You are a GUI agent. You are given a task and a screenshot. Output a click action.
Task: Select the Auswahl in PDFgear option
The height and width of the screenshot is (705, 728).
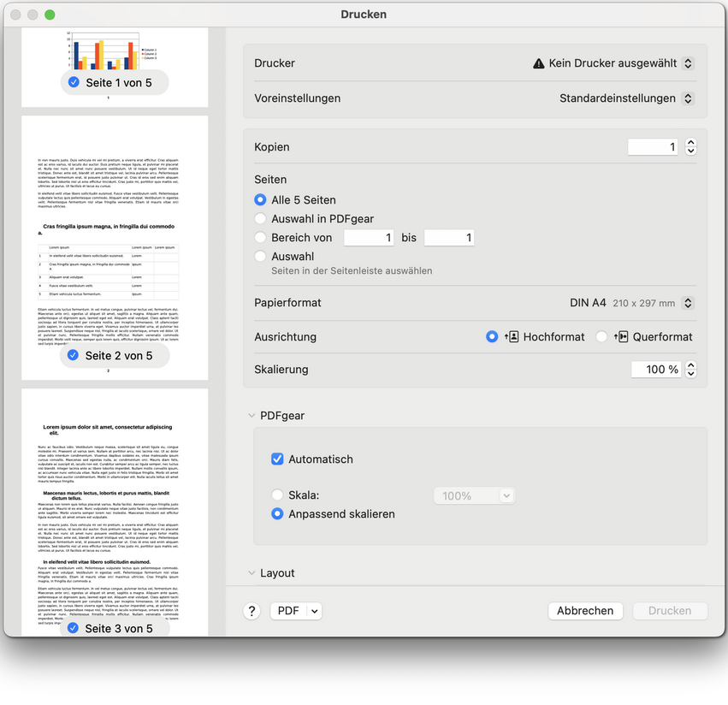click(x=259, y=218)
